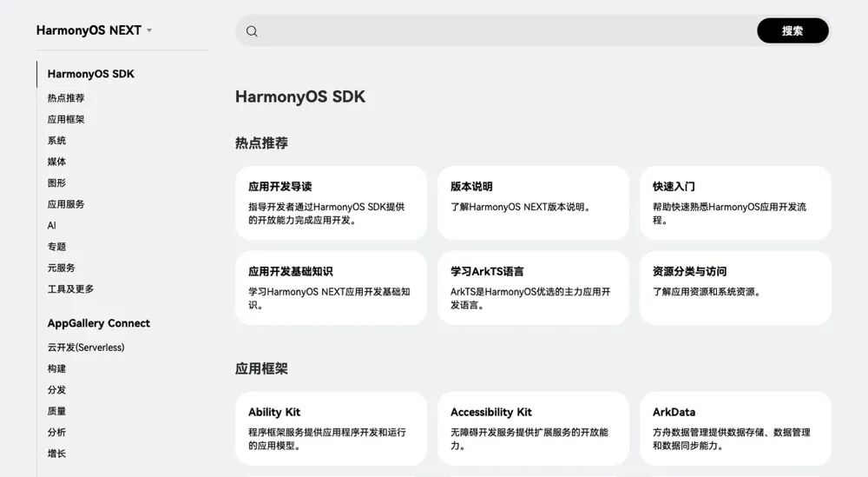The width and height of the screenshot is (868, 477).
Task: Open 专题 sidebar entry
Action: click(x=56, y=247)
